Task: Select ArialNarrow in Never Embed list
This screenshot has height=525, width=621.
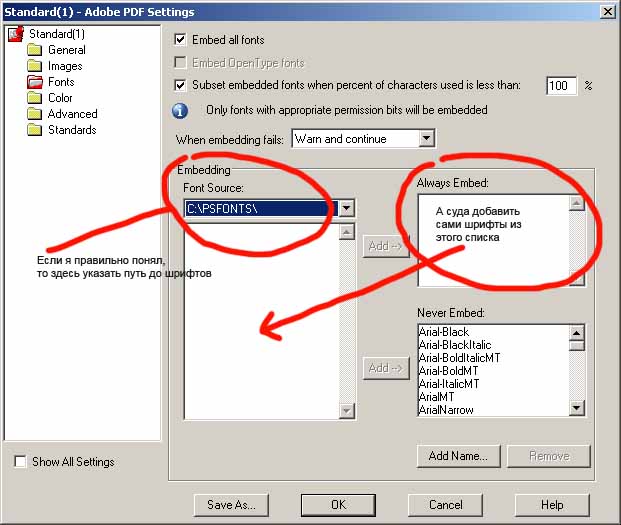Action: point(446,410)
